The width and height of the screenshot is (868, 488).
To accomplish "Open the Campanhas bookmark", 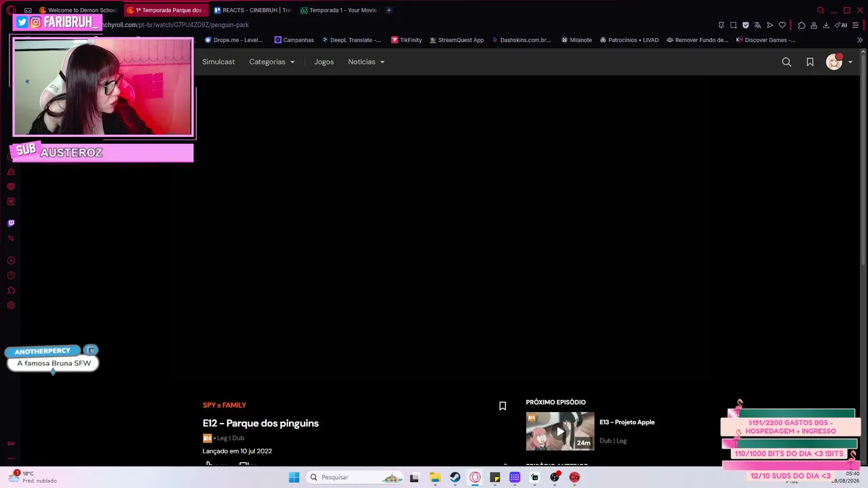I will pyautogui.click(x=294, y=40).
